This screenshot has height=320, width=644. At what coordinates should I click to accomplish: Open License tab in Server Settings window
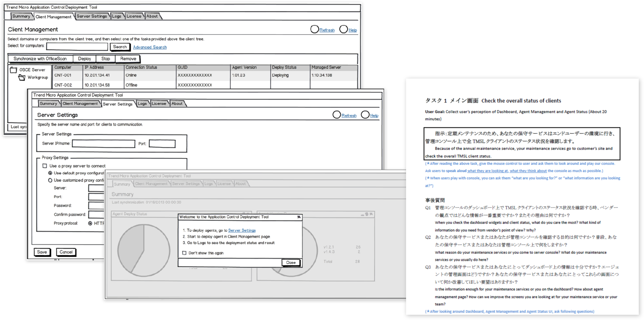pyautogui.click(x=159, y=104)
